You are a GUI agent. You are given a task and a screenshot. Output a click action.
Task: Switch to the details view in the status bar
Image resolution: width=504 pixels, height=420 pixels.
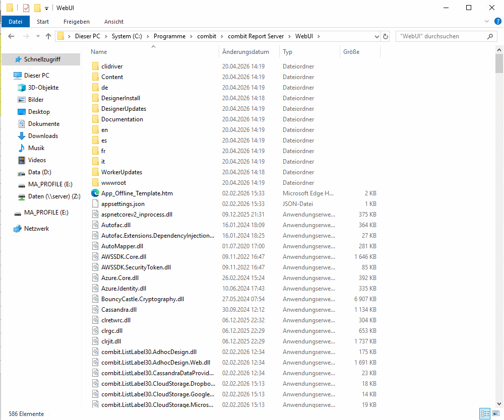point(485,413)
